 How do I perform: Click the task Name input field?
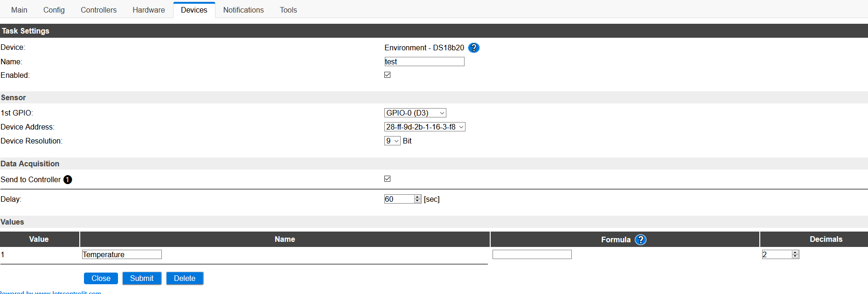[424, 62]
